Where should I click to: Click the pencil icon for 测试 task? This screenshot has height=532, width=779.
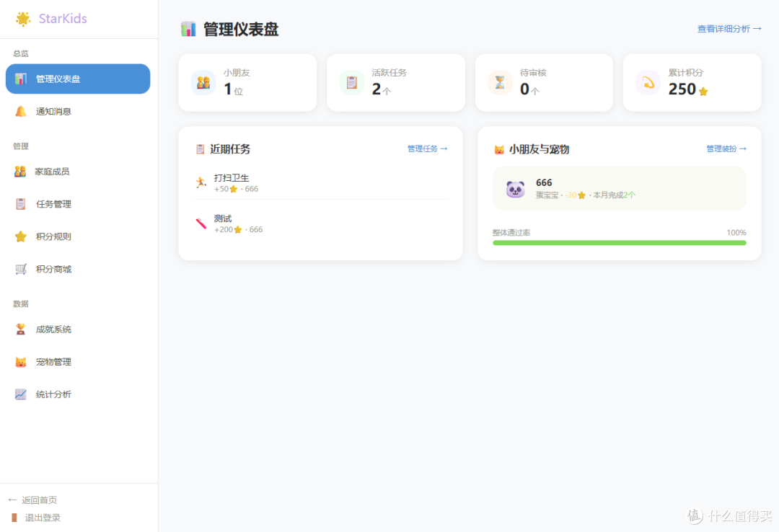point(201,223)
